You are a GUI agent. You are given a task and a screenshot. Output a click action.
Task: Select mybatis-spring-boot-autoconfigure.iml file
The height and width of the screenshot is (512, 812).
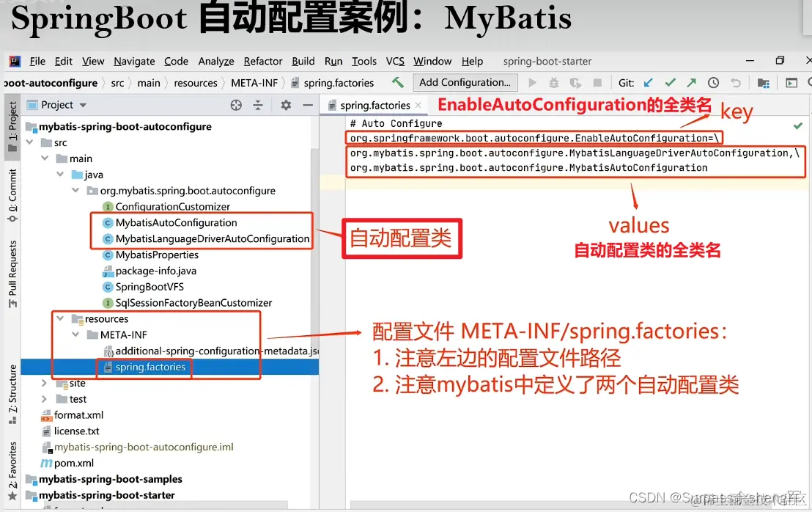[144, 447]
